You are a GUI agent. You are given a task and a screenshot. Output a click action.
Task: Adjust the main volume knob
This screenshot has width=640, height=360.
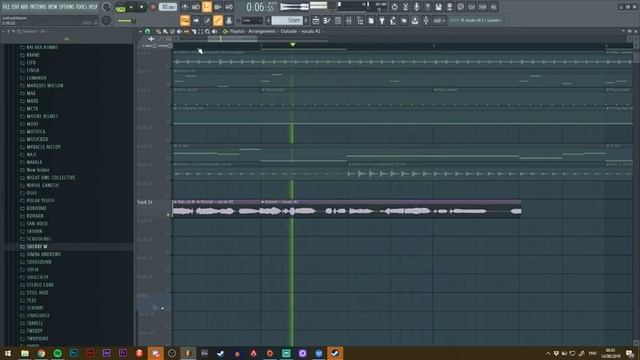(107, 7)
